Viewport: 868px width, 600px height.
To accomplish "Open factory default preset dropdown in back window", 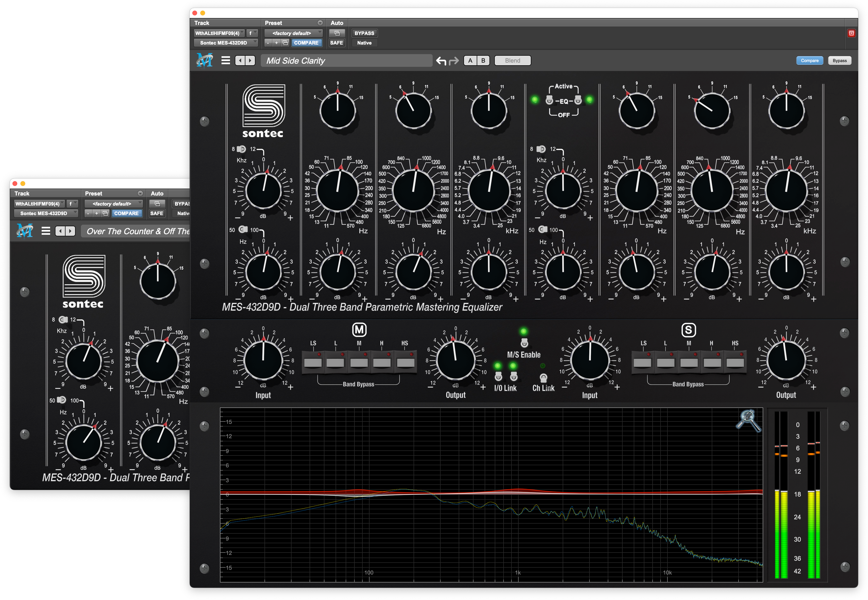I will [114, 203].
